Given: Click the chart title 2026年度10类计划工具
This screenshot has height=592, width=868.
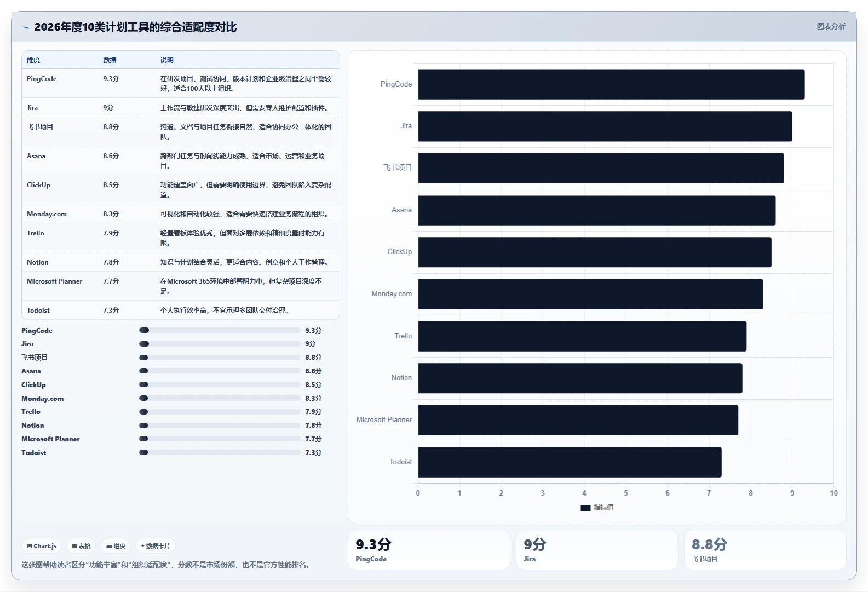Looking at the screenshot, I should [x=135, y=27].
